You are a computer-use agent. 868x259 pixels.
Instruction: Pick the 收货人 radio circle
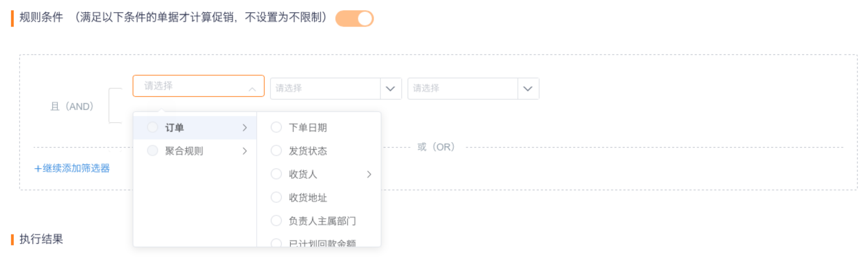pyautogui.click(x=276, y=174)
